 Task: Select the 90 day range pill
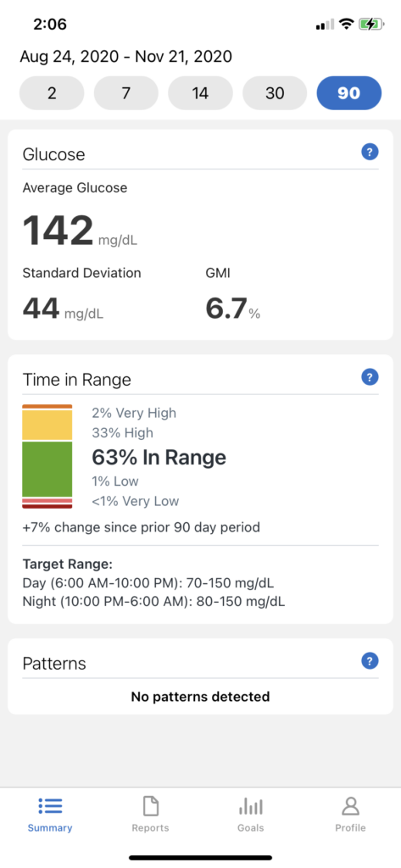tap(349, 93)
